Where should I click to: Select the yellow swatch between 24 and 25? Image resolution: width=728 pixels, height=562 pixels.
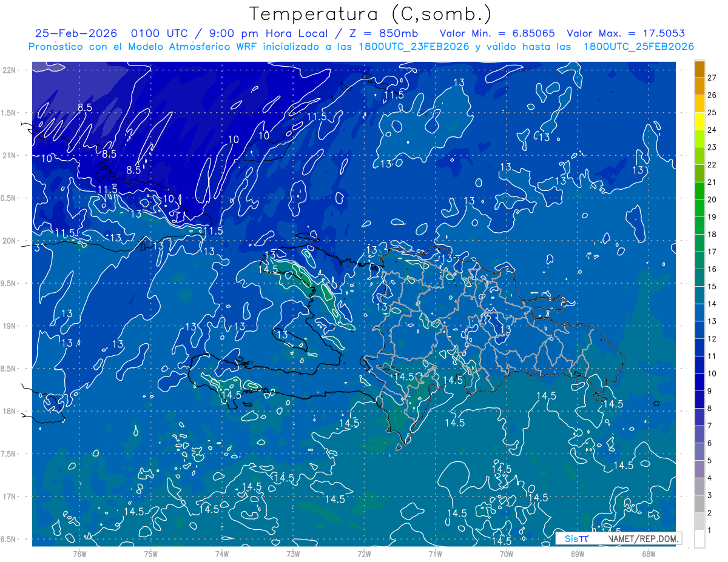coord(699,121)
